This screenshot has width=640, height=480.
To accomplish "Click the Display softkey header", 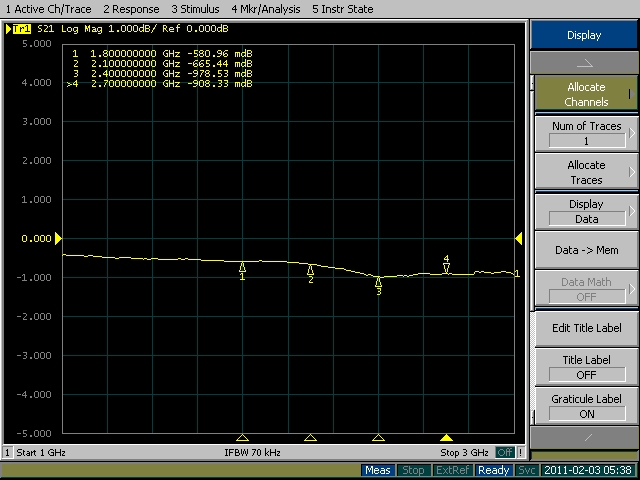I will [584, 35].
